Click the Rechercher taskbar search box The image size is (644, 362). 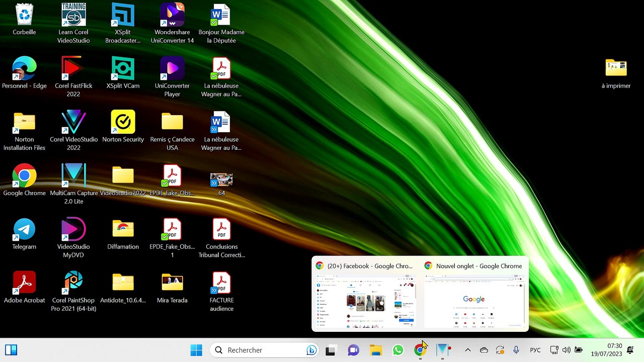click(x=265, y=350)
